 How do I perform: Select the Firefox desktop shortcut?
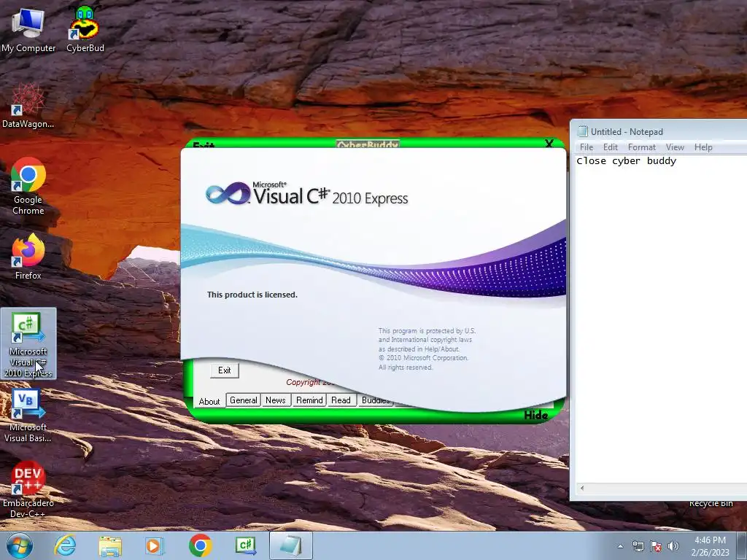pyautogui.click(x=28, y=257)
